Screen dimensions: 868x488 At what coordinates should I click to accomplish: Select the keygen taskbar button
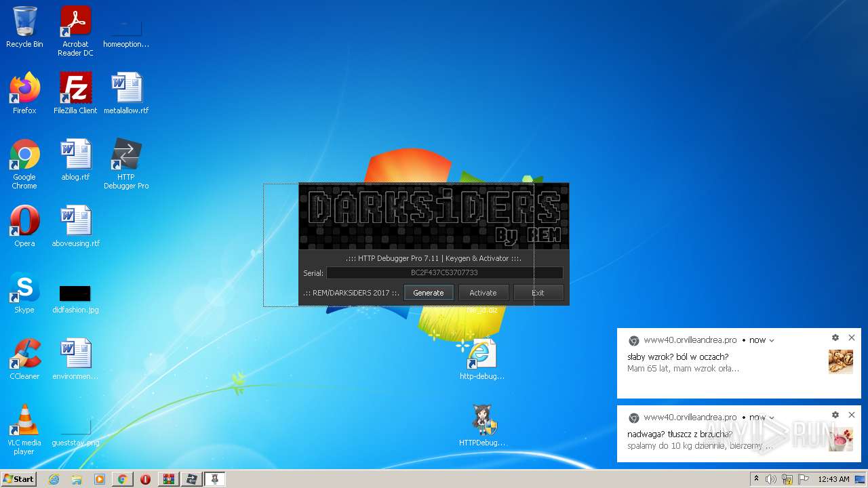215,479
